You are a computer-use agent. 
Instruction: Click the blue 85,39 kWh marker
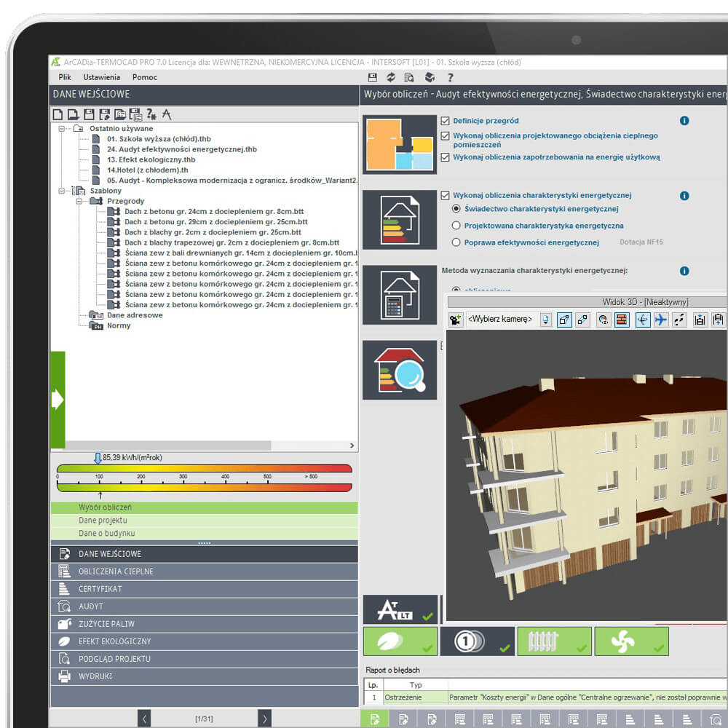[x=98, y=458]
